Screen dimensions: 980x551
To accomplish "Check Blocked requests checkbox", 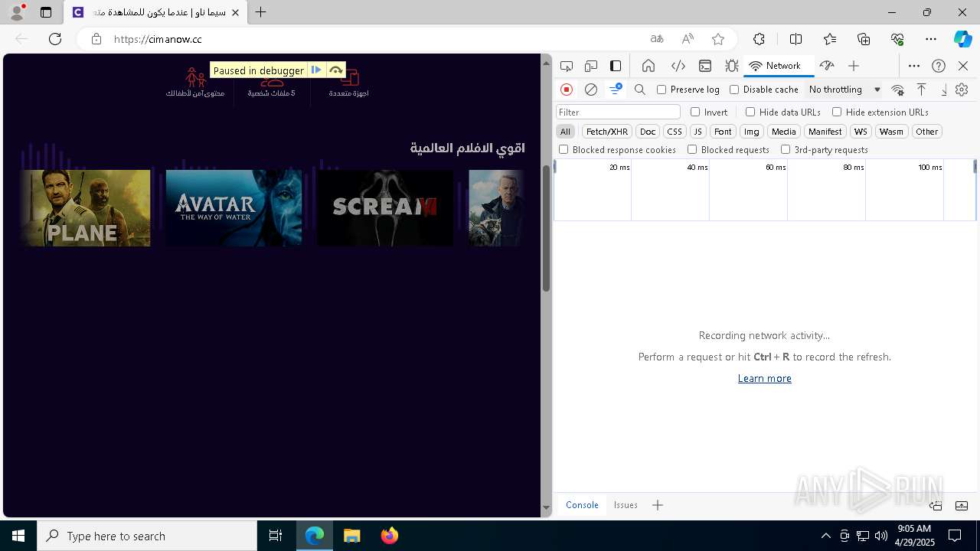I will 692,150.
